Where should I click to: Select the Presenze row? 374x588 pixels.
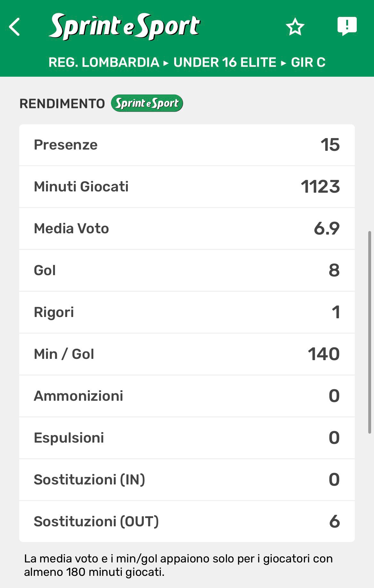pyautogui.click(x=187, y=145)
